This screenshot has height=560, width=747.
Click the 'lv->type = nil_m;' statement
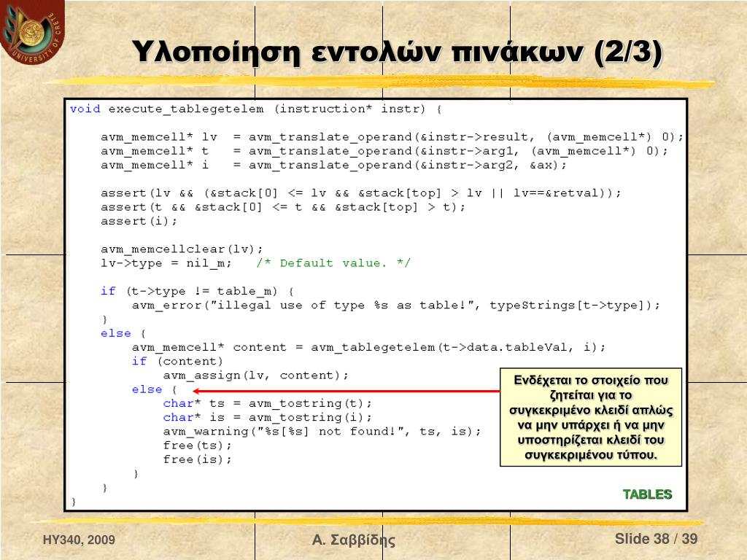pos(166,263)
